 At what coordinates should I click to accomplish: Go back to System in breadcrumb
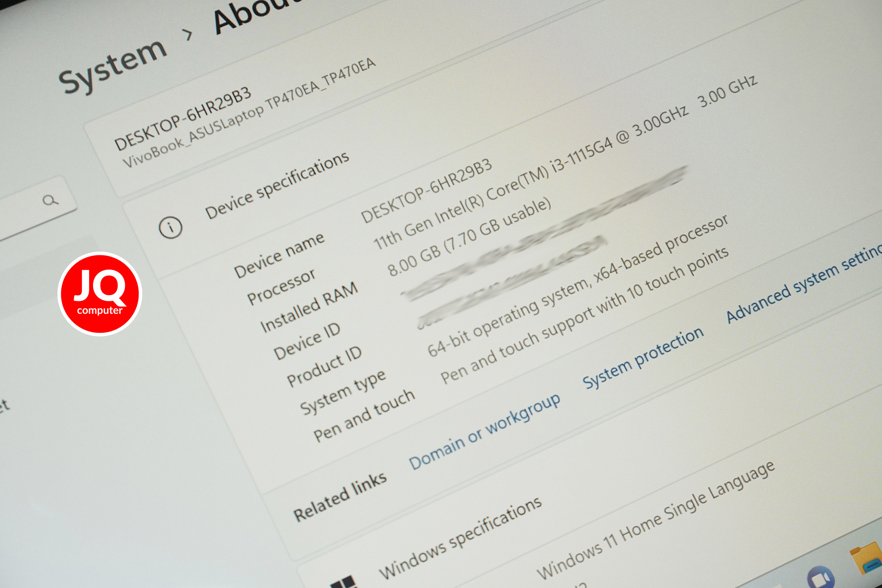(113, 66)
